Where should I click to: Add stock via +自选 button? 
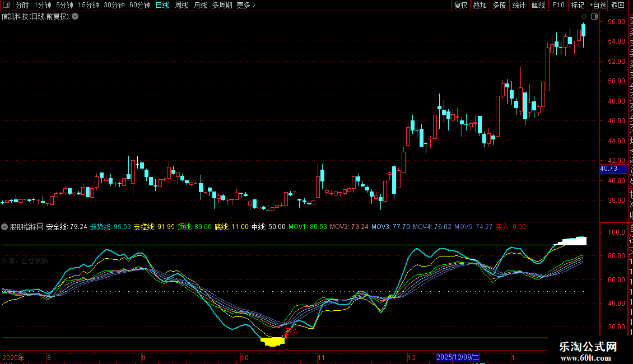pos(598,5)
